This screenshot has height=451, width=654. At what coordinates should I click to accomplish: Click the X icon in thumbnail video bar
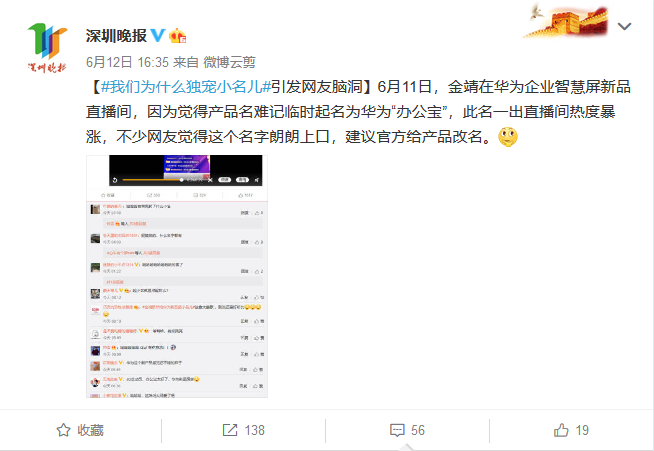pyautogui.click(x=210, y=180)
